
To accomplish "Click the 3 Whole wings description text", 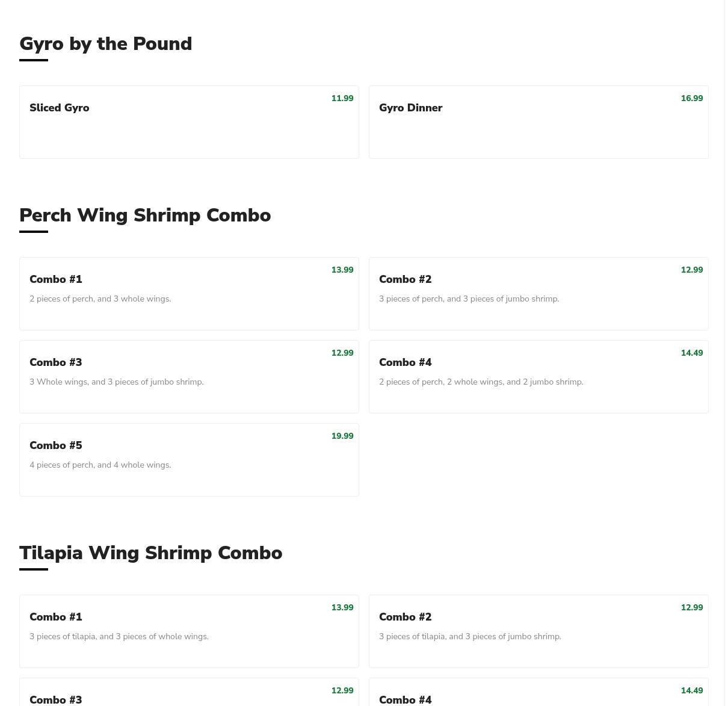I will tap(117, 382).
